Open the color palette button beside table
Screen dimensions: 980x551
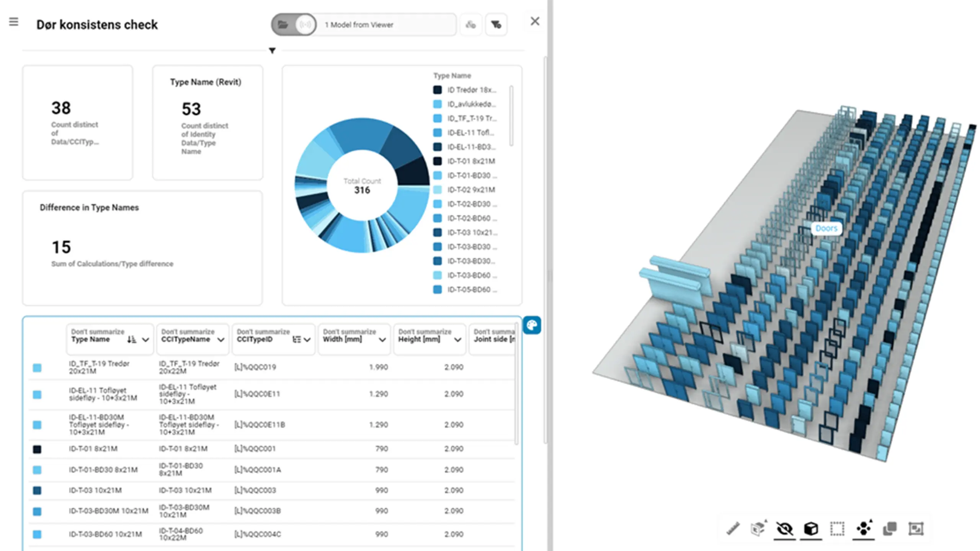click(532, 325)
